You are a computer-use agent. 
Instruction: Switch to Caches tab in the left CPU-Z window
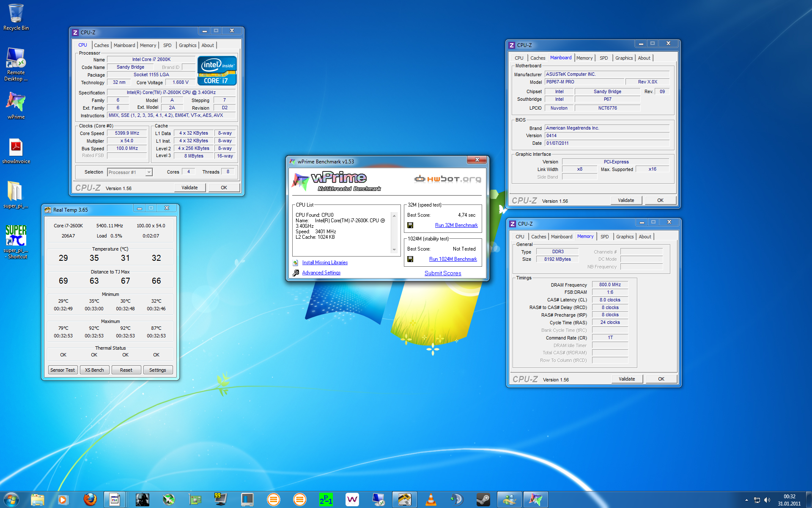[x=101, y=45]
